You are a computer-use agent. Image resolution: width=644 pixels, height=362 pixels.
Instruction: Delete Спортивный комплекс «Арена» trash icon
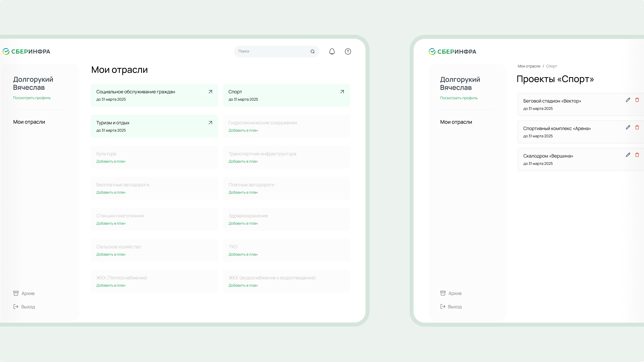pos(637,127)
